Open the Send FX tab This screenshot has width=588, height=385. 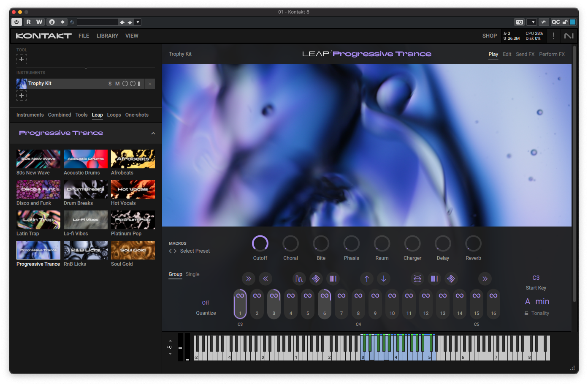point(525,54)
